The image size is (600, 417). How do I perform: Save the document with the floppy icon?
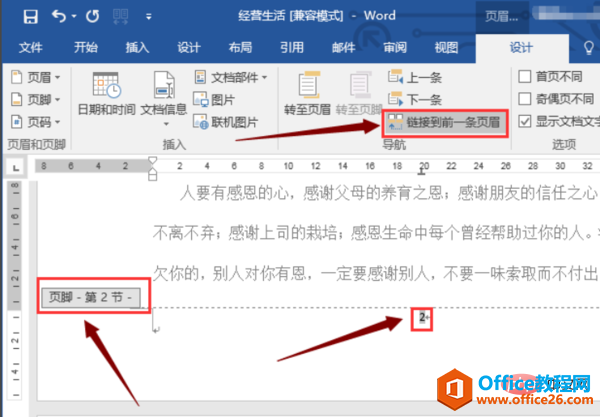[31, 16]
